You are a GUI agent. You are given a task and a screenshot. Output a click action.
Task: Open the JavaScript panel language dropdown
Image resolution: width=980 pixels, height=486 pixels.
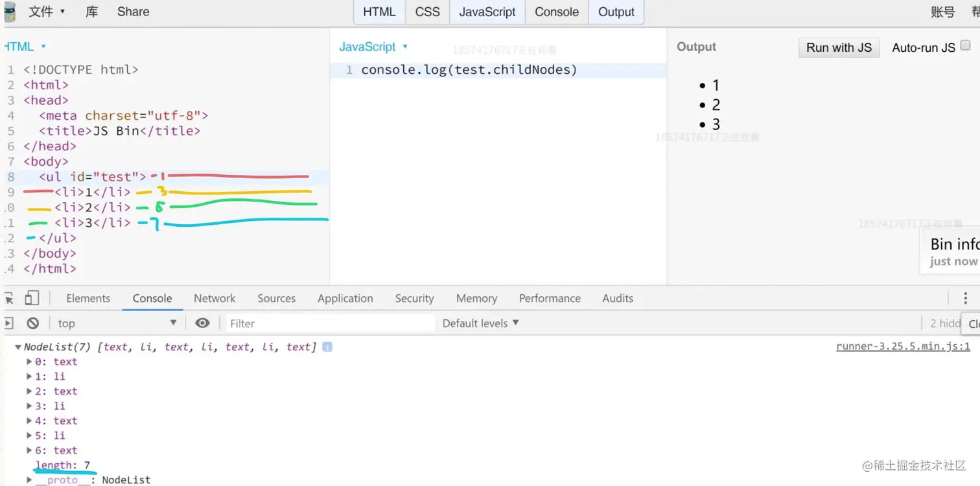(373, 47)
